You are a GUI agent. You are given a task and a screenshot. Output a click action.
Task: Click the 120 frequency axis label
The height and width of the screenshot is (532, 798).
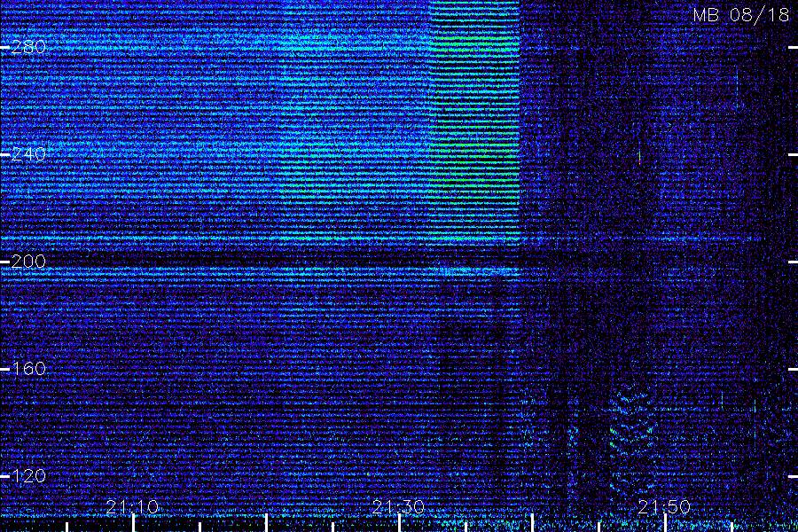point(28,476)
